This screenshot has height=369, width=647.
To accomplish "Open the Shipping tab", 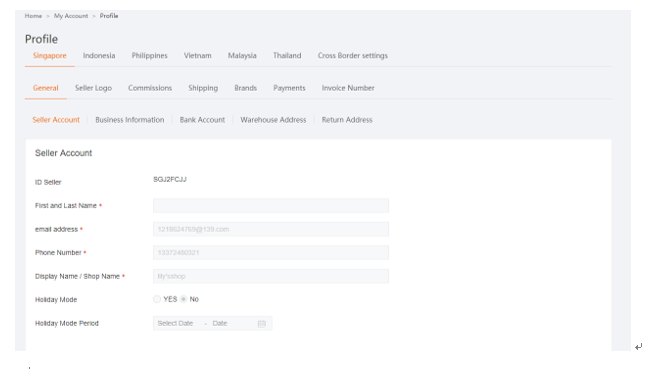I will tap(203, 88).
